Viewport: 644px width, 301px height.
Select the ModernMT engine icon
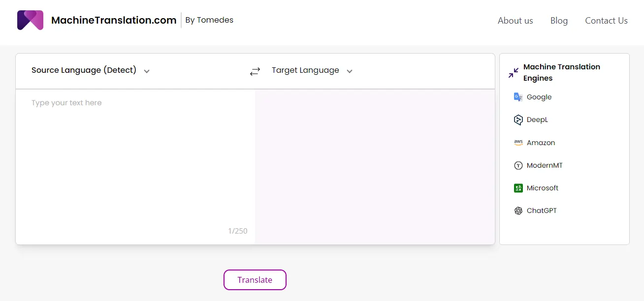click(x=518, y=165)
